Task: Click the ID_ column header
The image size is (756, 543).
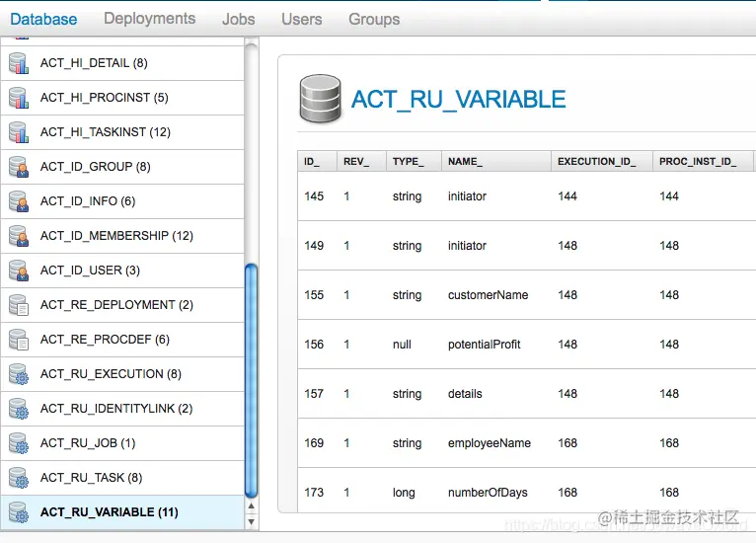Action: [317, 161]
